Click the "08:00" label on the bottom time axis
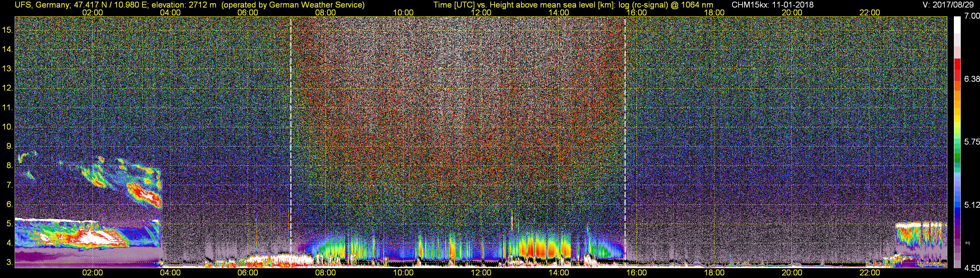The width and height of the screenshot is (980, 278). point(326,273)
